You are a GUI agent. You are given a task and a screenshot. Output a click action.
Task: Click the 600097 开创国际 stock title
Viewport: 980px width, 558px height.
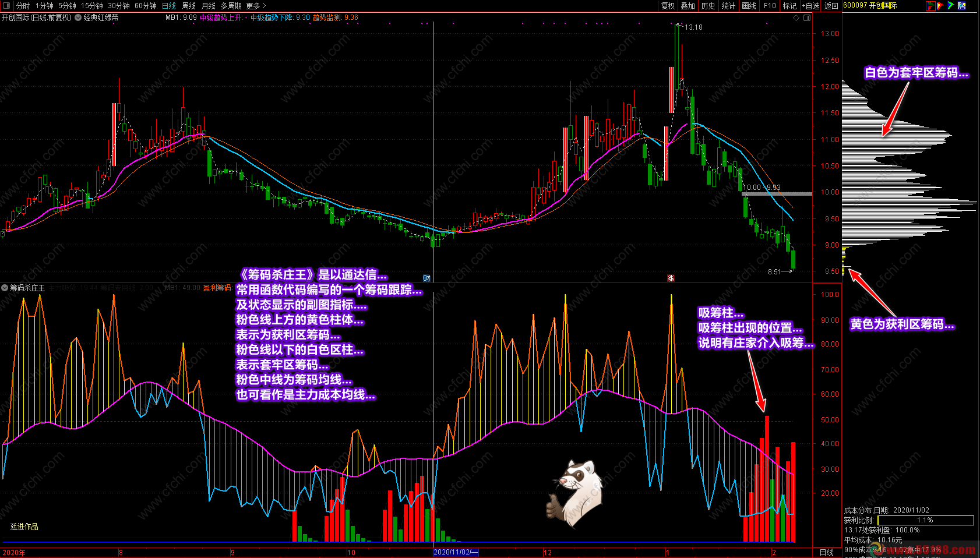pos(870,5)
